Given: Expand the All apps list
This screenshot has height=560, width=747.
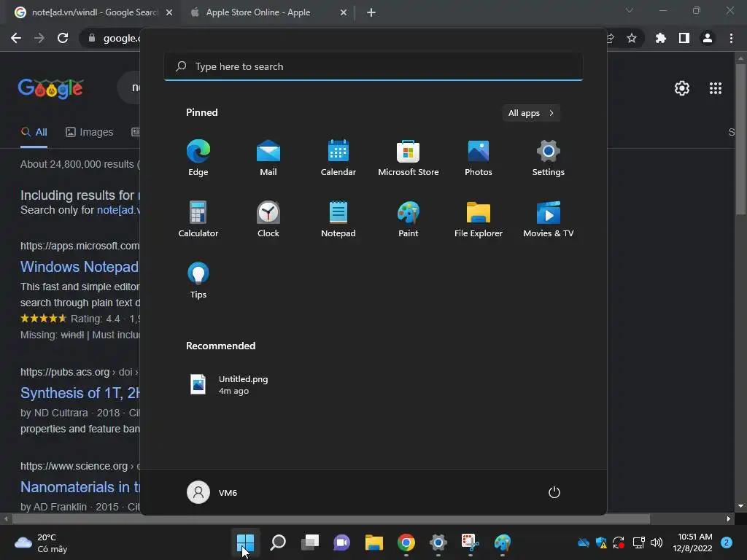Looking at the screenshot, I should 531,113.
